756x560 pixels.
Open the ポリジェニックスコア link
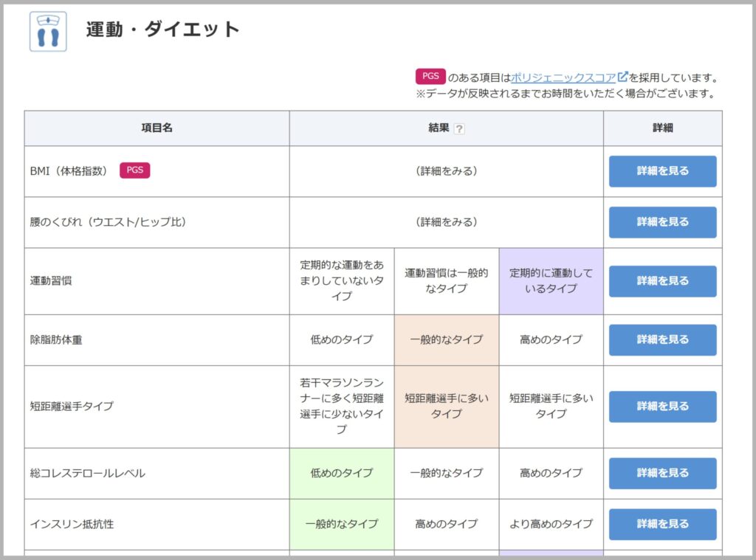563,77
